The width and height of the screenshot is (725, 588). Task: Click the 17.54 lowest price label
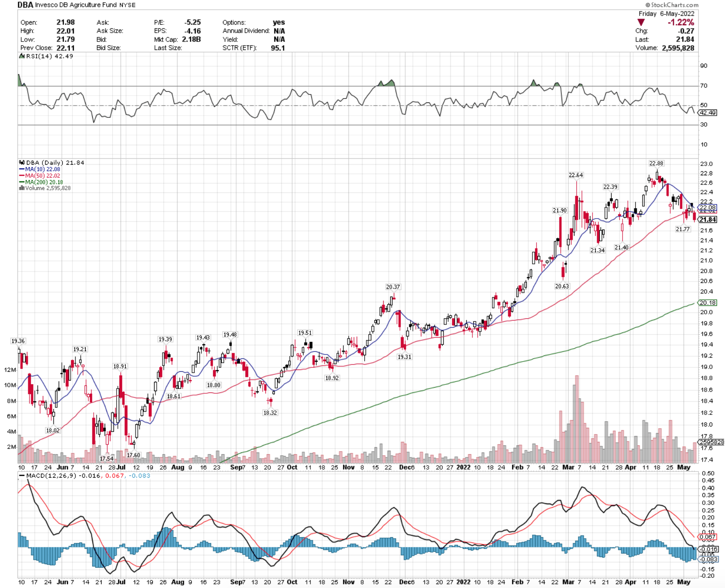(106, 459)
